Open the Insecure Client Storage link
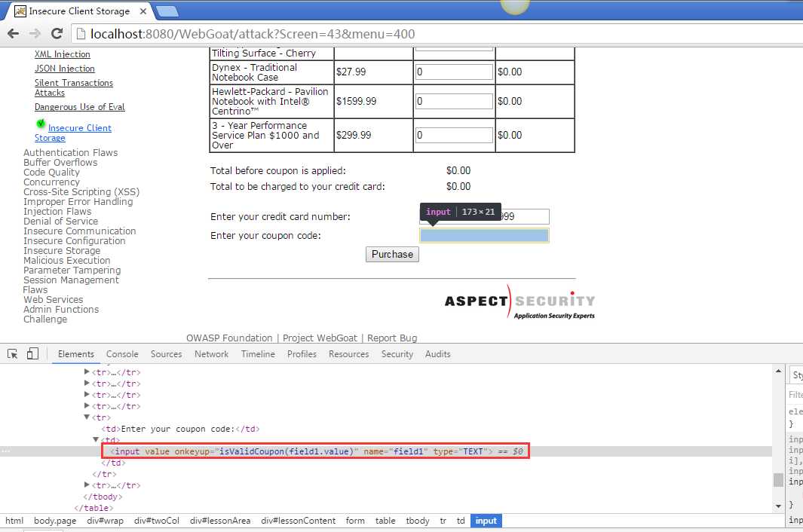Screen dimensions: 803x532 pyautogui.click(x=72, y=133)
